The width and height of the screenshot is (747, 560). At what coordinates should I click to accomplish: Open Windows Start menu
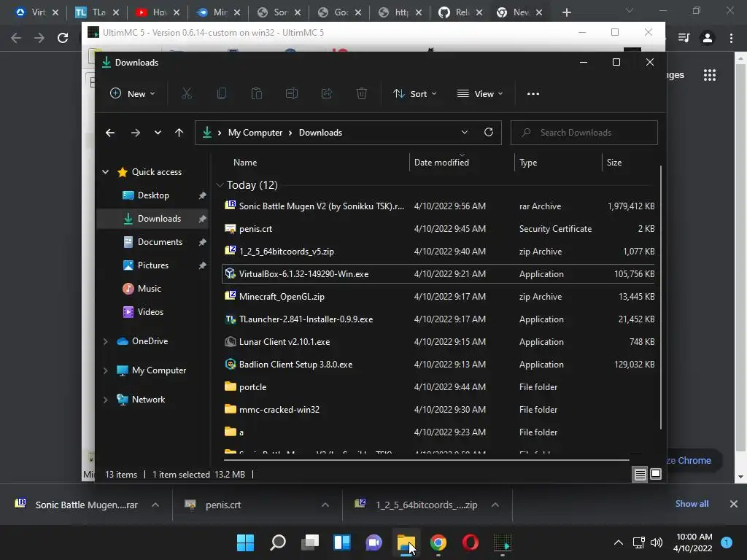(x=245, y=542)
